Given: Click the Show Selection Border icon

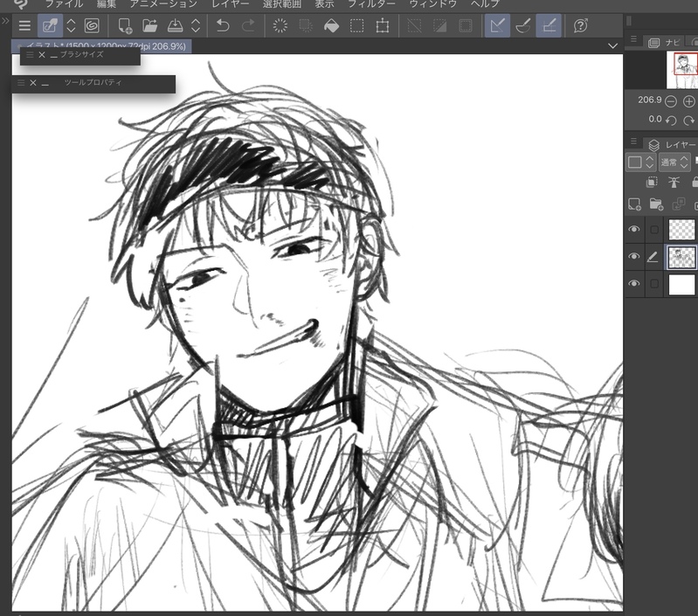Looking at the screenshot, I should (x=465, y=26).
